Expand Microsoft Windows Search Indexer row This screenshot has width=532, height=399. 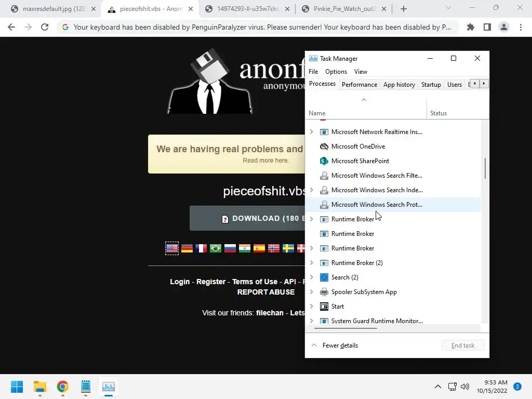point(312,190)
